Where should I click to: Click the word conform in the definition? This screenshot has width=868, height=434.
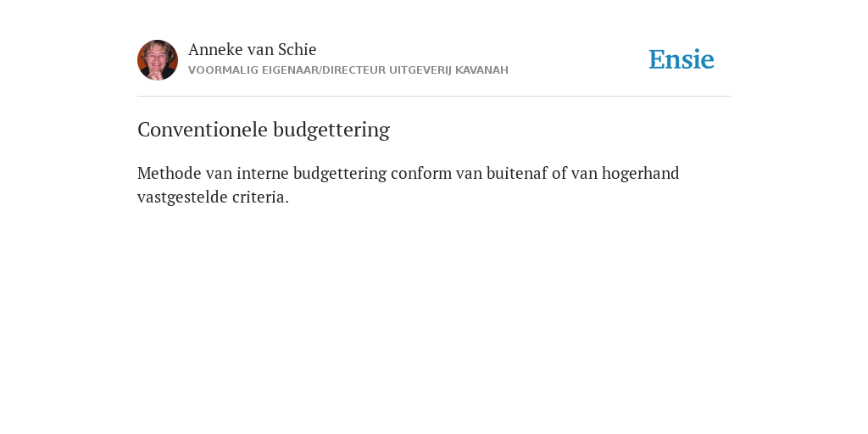pos(421,173)
